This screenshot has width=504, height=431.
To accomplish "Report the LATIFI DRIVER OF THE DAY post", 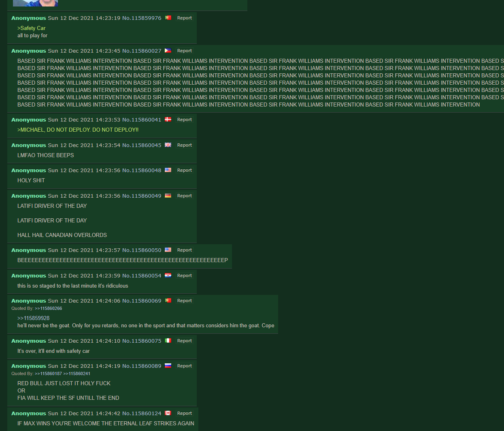I will pyautogui.click(x=185, y=196).
